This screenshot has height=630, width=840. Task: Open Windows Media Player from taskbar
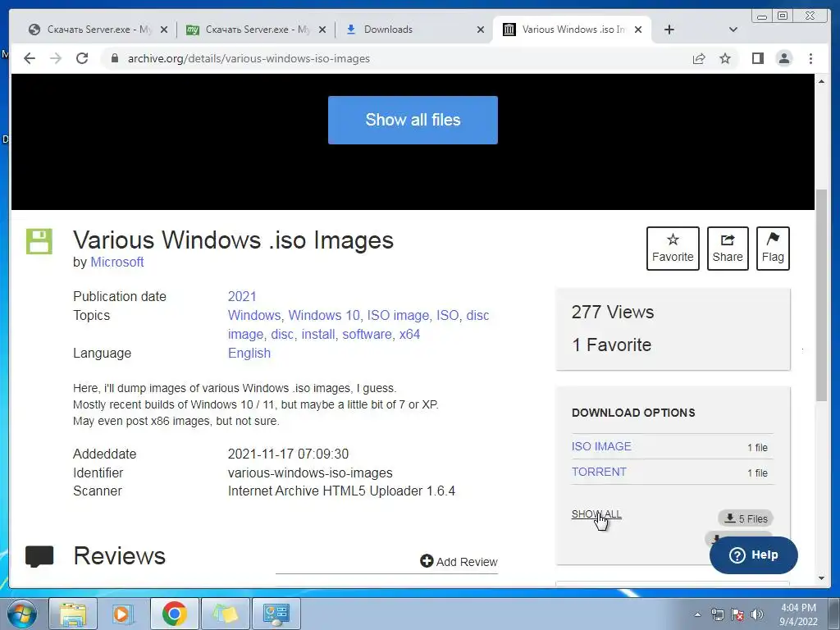pyautogui.click(x=123, y=614)
